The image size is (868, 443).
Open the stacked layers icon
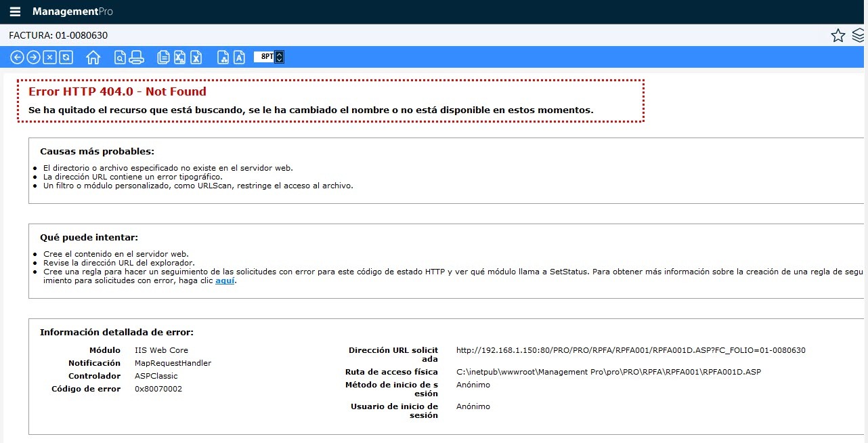pyautogui.click(x=859, y=36)
